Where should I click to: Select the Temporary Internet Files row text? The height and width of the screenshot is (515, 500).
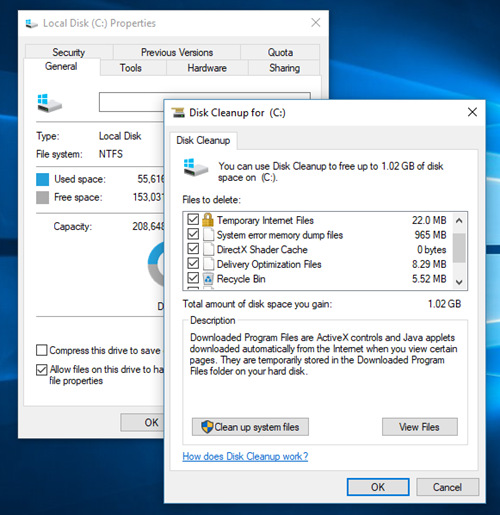(x=265, y=220)
